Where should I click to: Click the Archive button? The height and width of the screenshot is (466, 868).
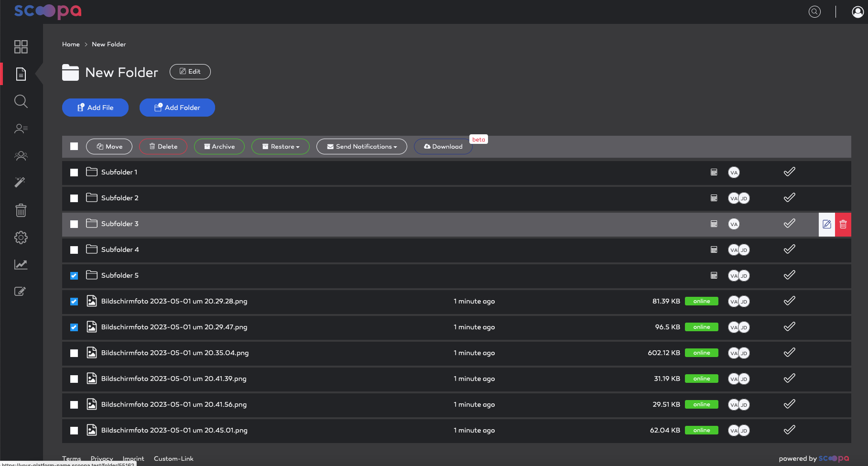pyautogui.click(x=219, y=147)
